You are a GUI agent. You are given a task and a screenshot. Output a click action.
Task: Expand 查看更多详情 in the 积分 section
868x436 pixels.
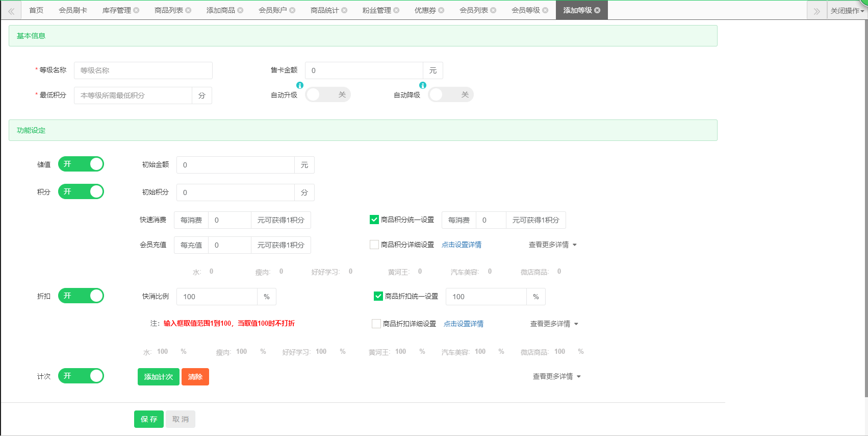[x=552, y=245]
